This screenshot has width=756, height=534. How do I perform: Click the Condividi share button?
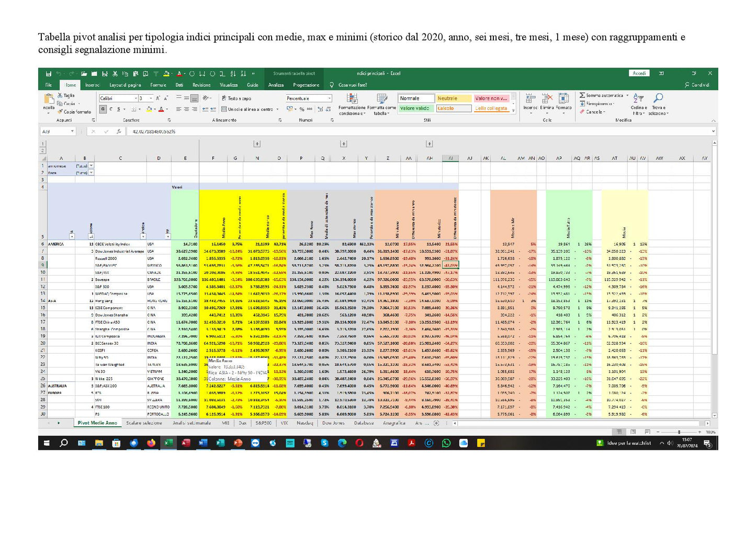[x=697, y=85]
